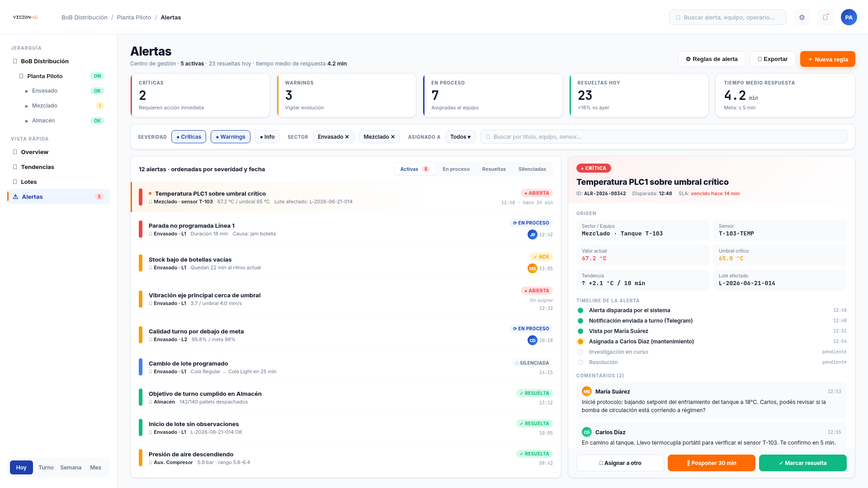Image resolution: width=868 pixels, height=488 pixels.
Task: Switch to the En proceso tab
Action: click(456, 169)
